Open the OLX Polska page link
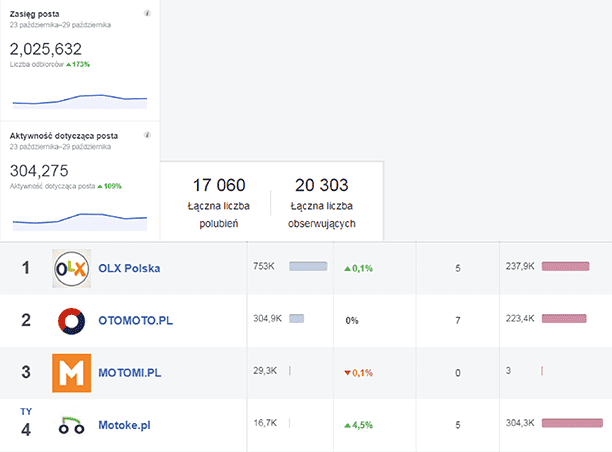612x452 pixels. pyautogui.click(x=129, y=269)
